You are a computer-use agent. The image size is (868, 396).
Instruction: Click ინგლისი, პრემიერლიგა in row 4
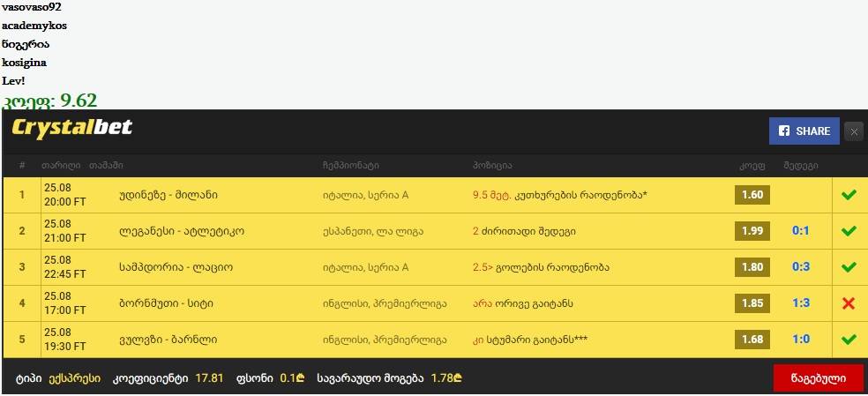(385, 303)
